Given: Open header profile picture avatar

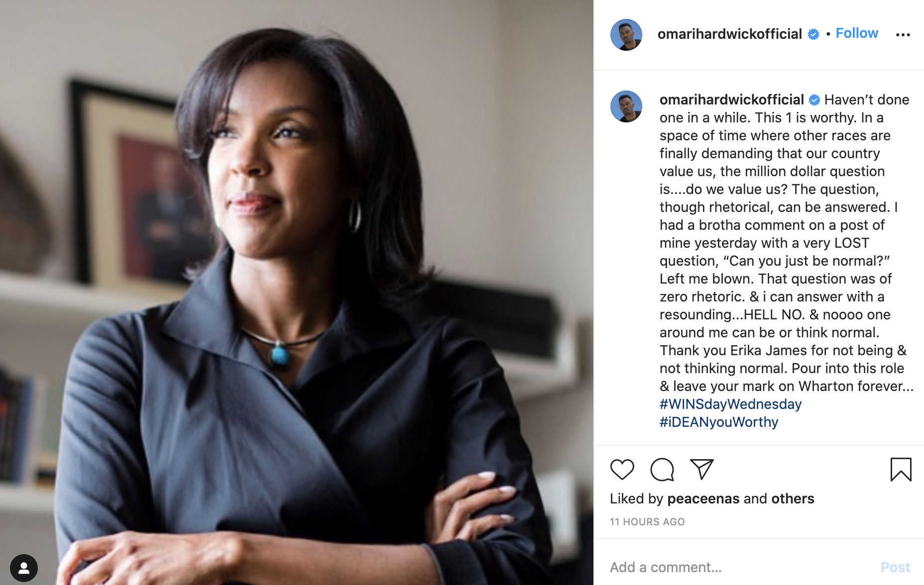Looking at the screenshot, I should click(x=626, y=35).
